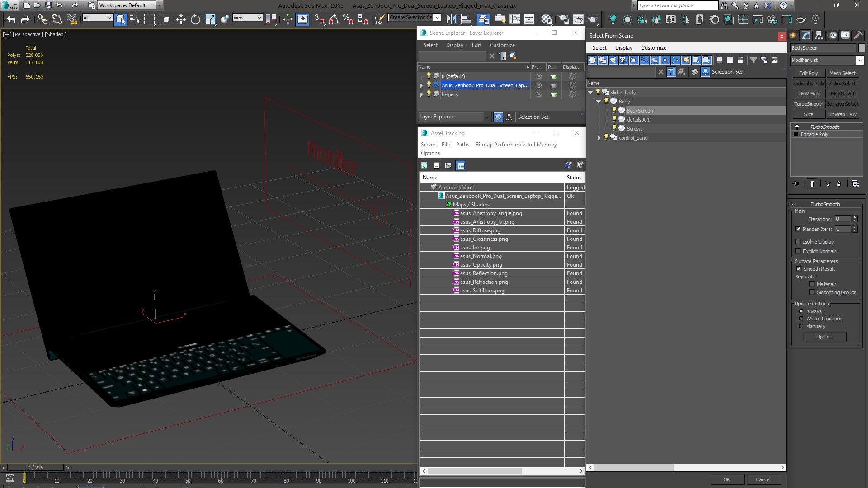Collapse the slider_body tree node
Image resolution: width=868 pixels, height=488 pixels.
590,93
